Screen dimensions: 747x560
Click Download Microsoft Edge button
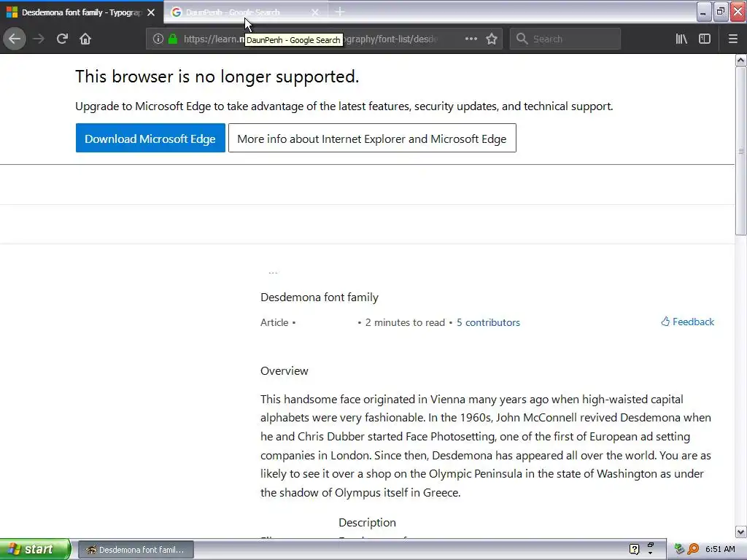tap(150, 139)
